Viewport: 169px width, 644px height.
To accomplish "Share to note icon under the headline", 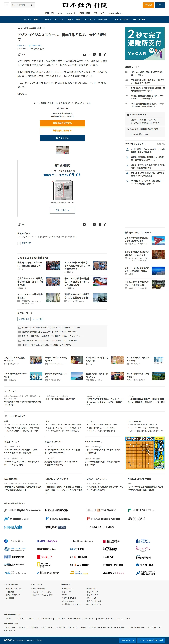I will (x=90, y=54).
